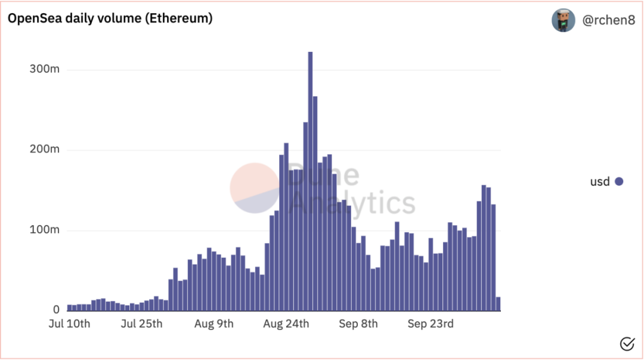
Task: Open the @rchen8 profile link
Action: point(608,20)
